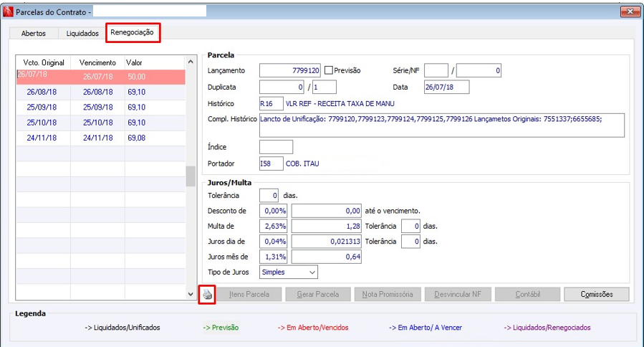Click the list scrollbar up arrow

coord(191,62)
